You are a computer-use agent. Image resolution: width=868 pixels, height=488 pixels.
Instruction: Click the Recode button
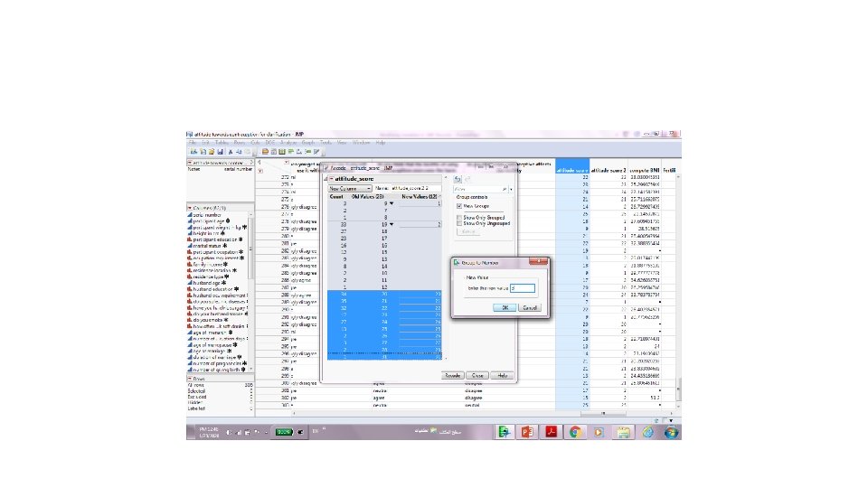click(452, 375)
